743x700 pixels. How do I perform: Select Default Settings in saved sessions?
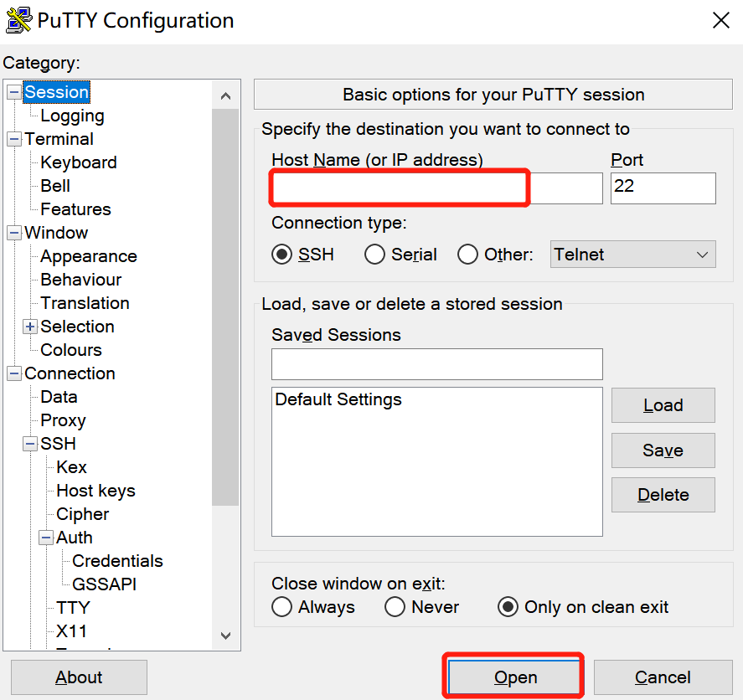tap(338, 400)
